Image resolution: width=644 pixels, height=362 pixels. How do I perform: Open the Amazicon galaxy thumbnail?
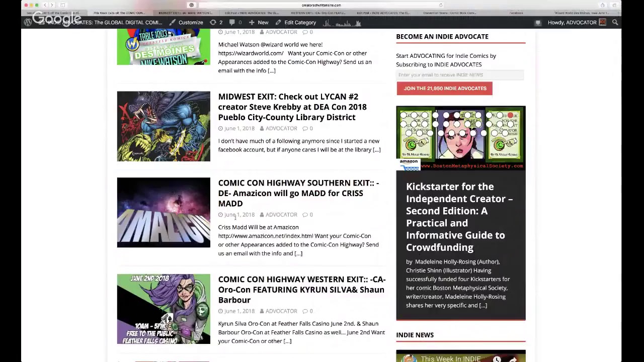point(164,213)
